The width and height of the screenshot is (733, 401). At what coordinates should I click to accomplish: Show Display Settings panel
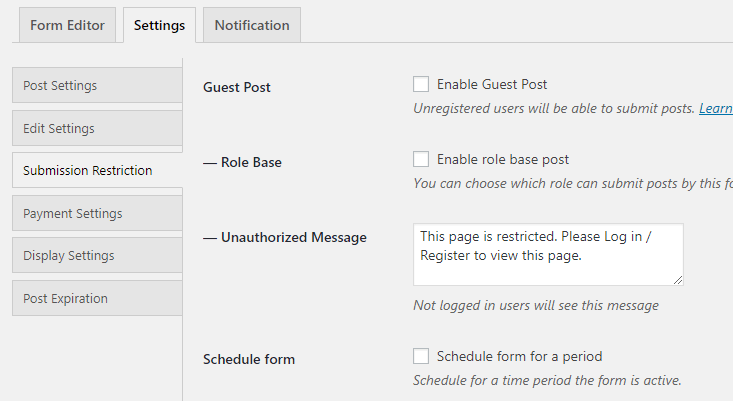click(x=96, y=255)
